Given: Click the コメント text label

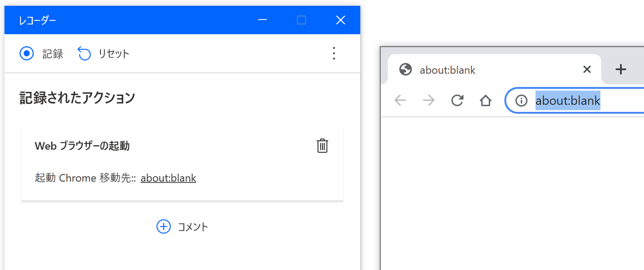Looking at the screenshot, I should coord(193,227).
